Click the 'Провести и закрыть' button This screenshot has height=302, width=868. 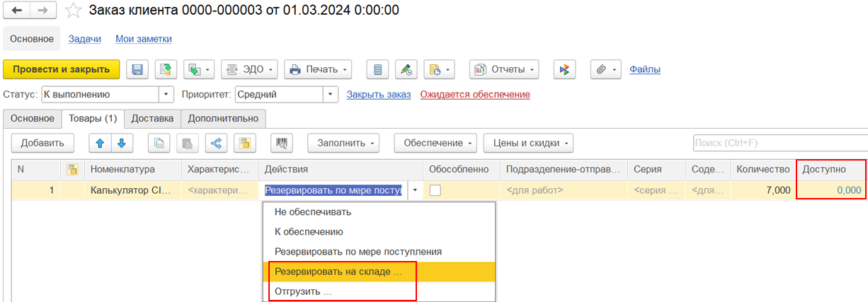tap(62, 69)
